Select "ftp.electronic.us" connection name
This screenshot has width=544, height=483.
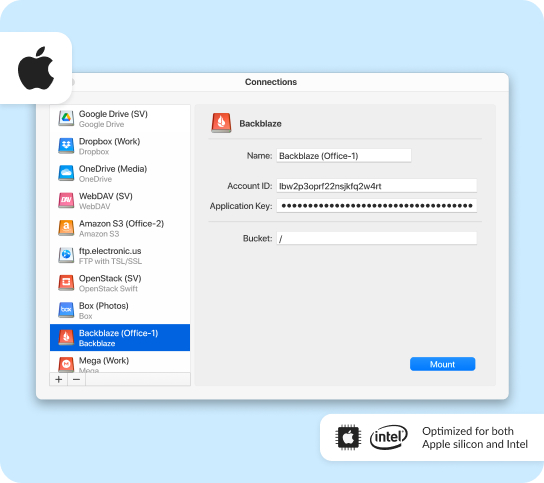point(110,251)
